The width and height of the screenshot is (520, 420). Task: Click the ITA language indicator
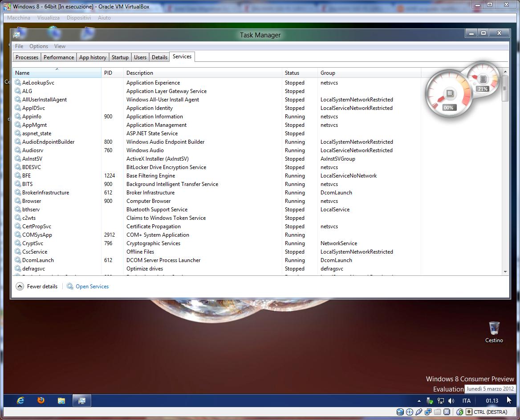(466, 401)
